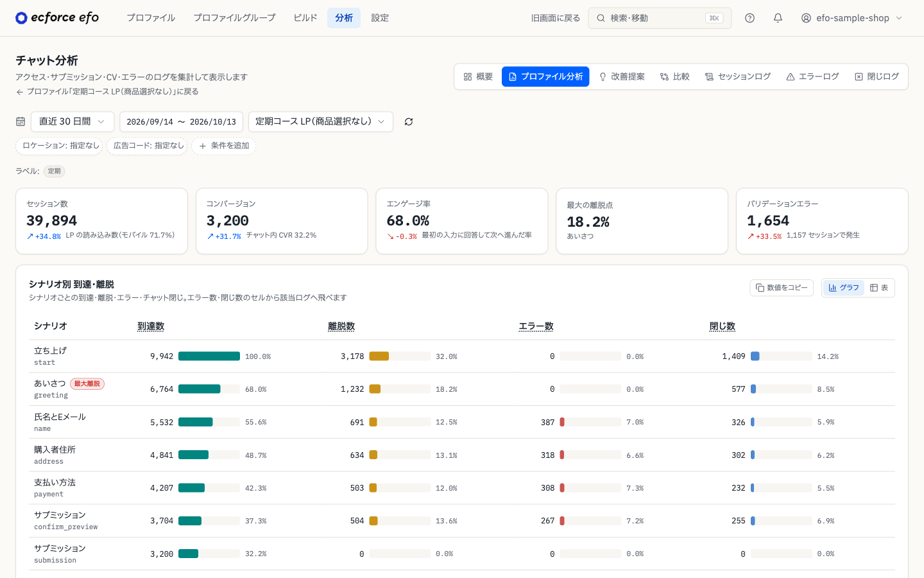This screenshot has height=578, width=924.
Task: Click the 離脱数 column header
Action: (341, 326)
